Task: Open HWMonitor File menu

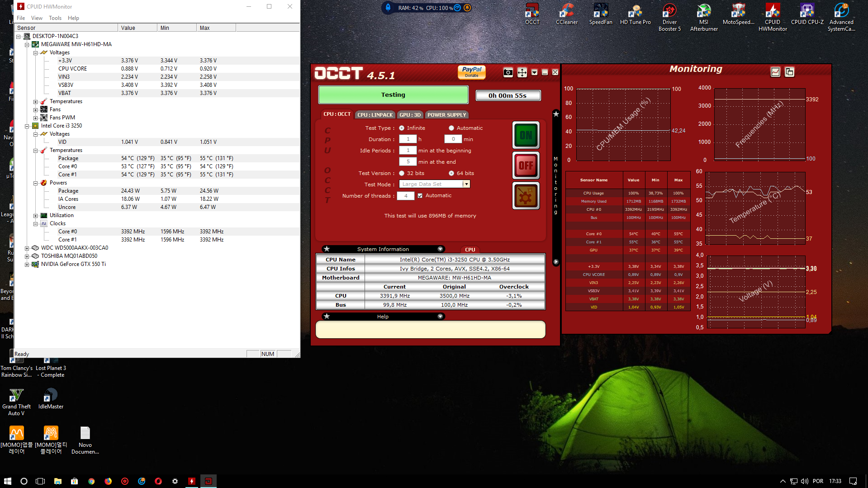Action: tap(21, 18)
